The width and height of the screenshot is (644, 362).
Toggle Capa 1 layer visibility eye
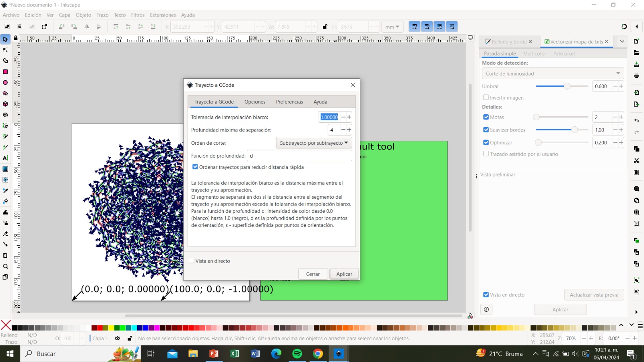[117, 338]
